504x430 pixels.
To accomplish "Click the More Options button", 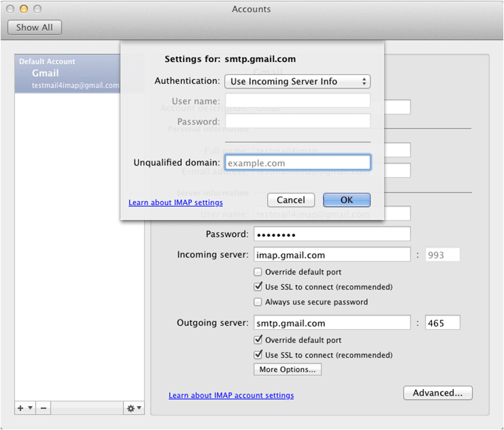I will click(x=287, y=369).
